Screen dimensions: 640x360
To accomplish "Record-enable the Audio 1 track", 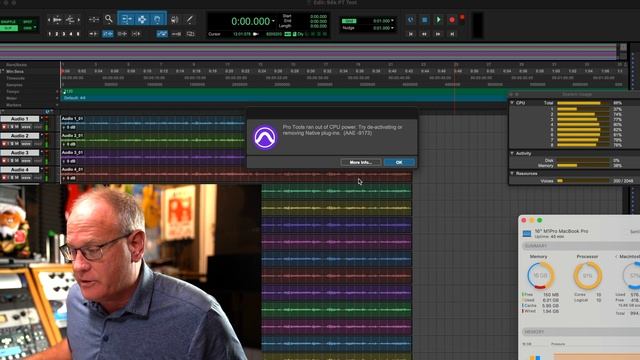I will point(4,127).
